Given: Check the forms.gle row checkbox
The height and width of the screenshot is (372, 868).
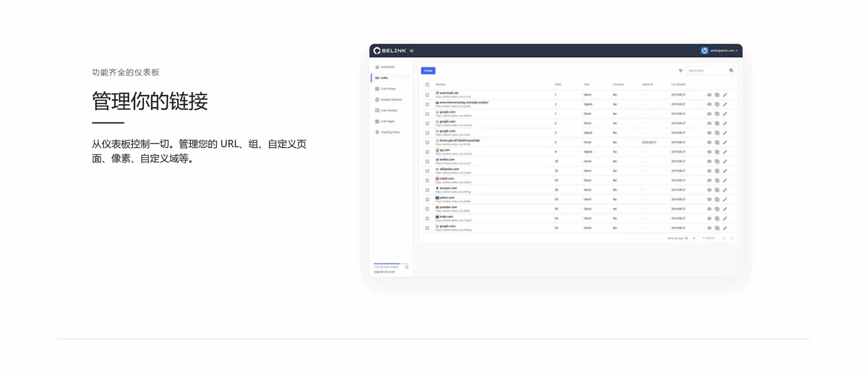Looking at the screenshot, I should tap(427, 142).
